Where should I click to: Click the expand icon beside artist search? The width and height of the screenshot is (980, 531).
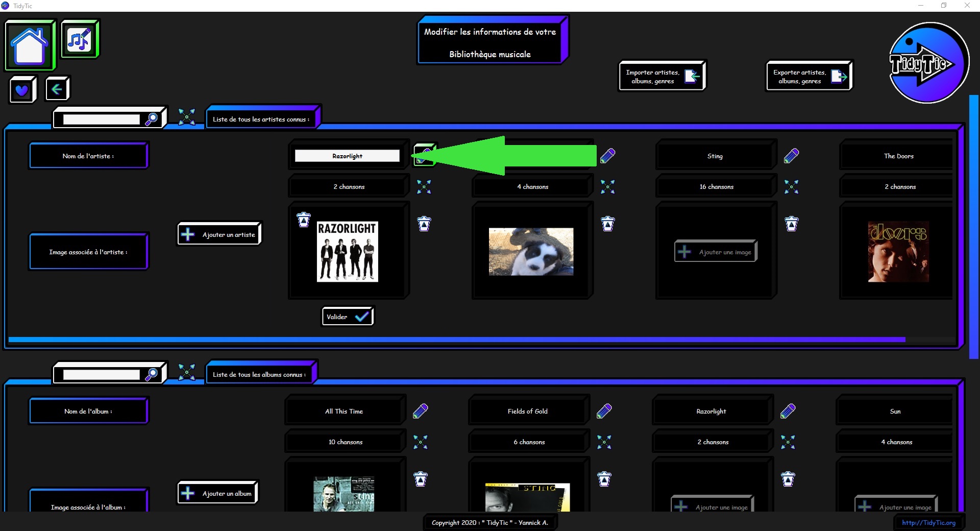click(187, 117)
